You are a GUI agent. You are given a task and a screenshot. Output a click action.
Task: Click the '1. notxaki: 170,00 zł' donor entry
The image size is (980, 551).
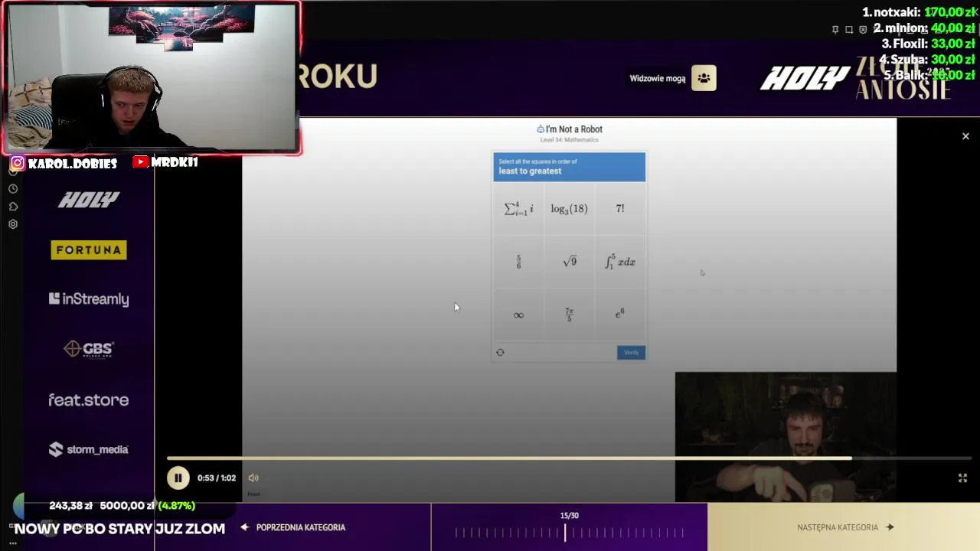click(919, 12)
